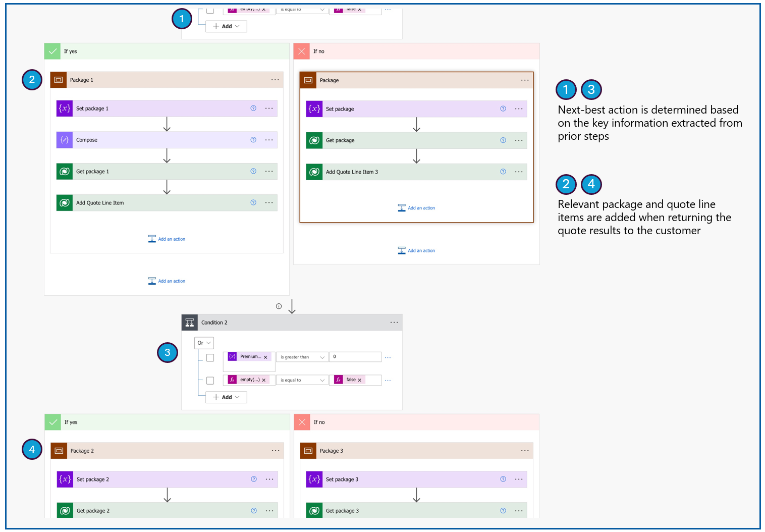This screenshot has width=765, height=532.
Task: Select the Compose action icon
Action: 64,140
